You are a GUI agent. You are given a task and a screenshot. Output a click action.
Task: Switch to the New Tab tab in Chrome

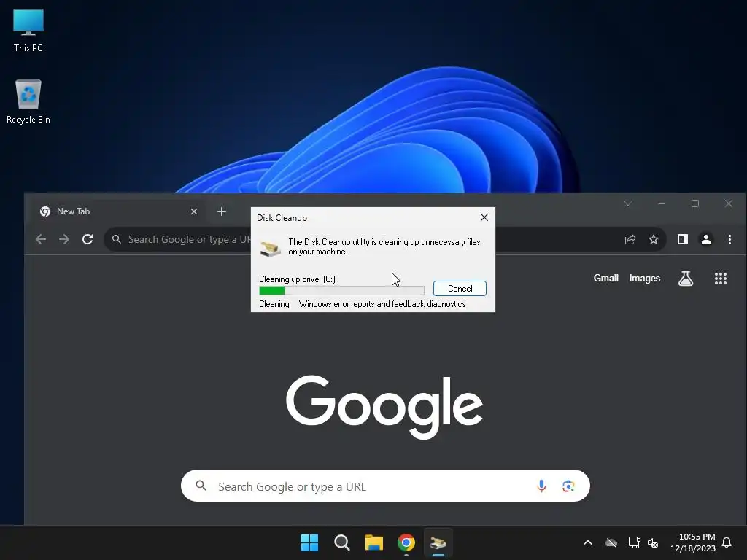[119, 211]
